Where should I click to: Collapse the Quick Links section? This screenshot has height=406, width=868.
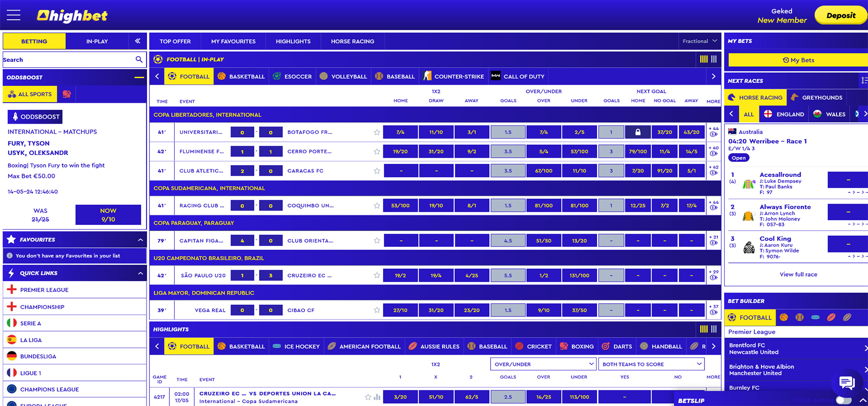click(140, 273)
